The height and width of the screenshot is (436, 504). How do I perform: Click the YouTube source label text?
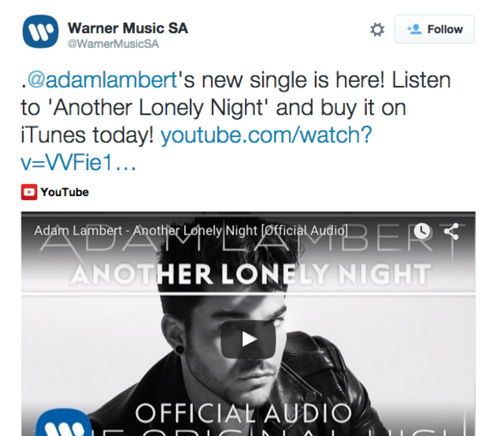click(x=65, y=192)
